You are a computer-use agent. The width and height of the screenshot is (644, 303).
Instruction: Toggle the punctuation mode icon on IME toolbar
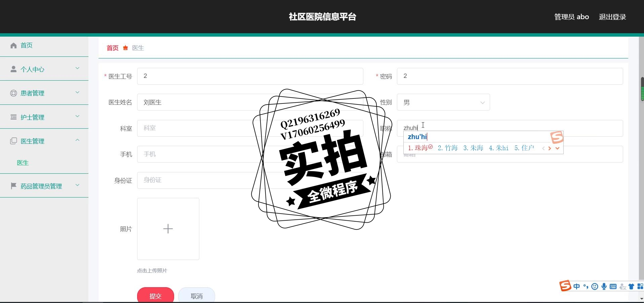586,287
